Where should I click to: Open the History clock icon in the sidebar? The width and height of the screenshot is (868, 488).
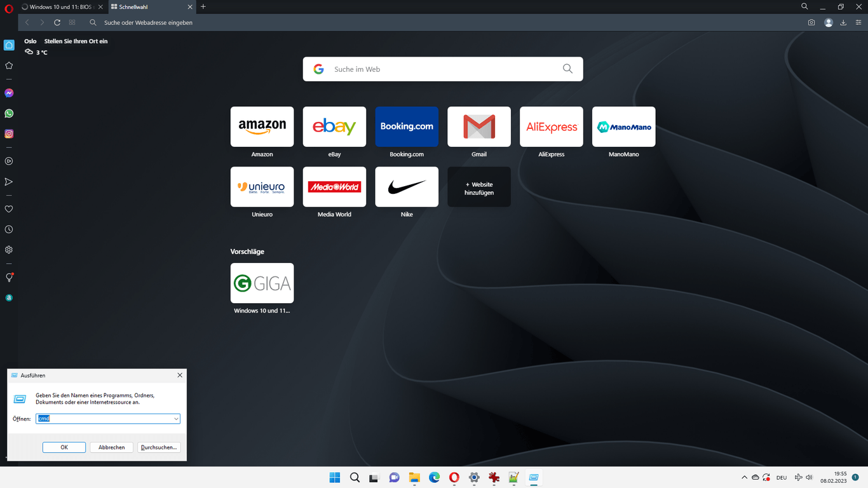click(9, 229)
